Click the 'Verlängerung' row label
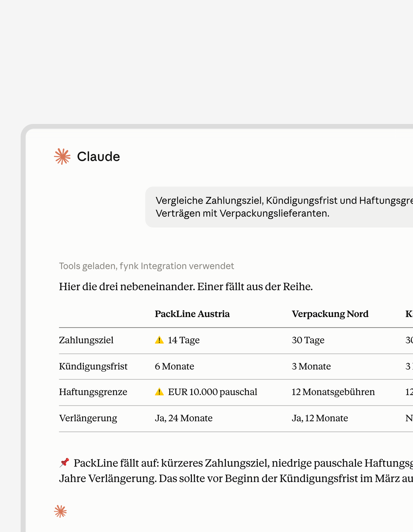Viewport: 413px width, 532px height. [x=88, y=418]
